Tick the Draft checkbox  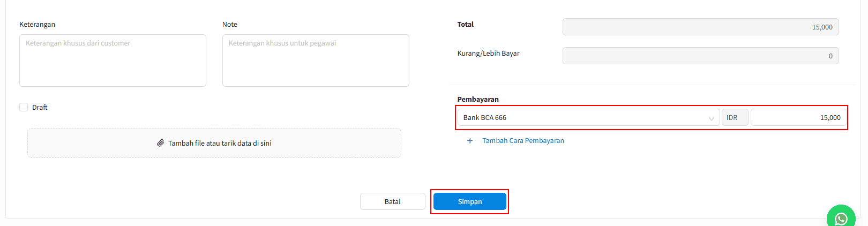(x=24, y=107)
